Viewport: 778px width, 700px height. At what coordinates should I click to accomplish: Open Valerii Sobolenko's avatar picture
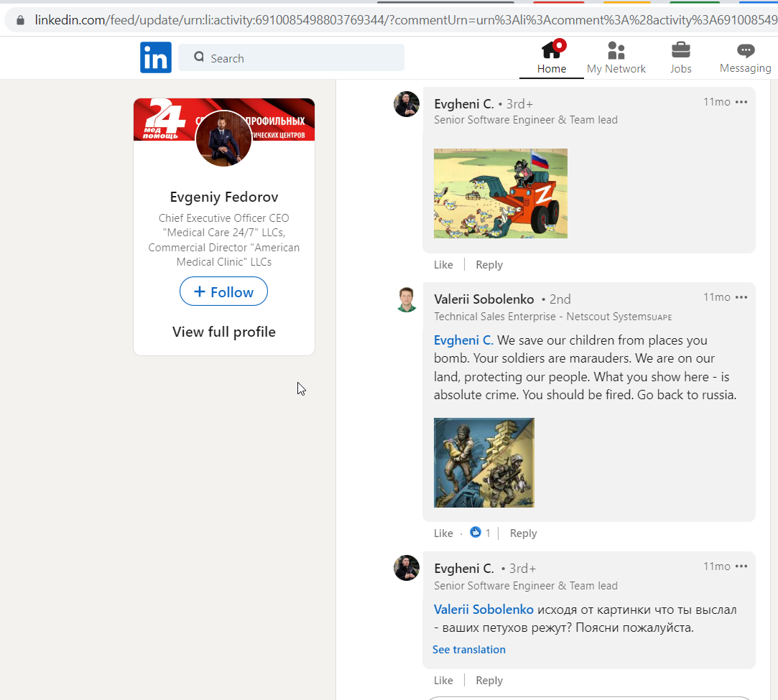407,300
